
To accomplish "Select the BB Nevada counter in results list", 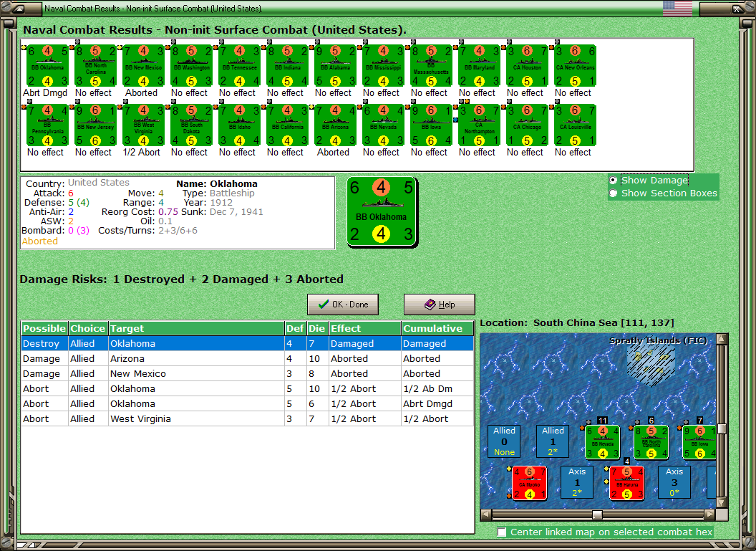I will click(x=383, y=125).
